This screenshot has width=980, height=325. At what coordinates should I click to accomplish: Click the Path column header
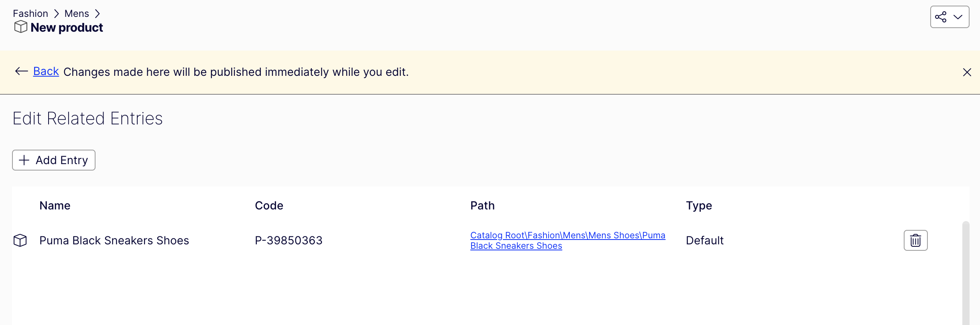pyautogui.click(x=482, y=205)
